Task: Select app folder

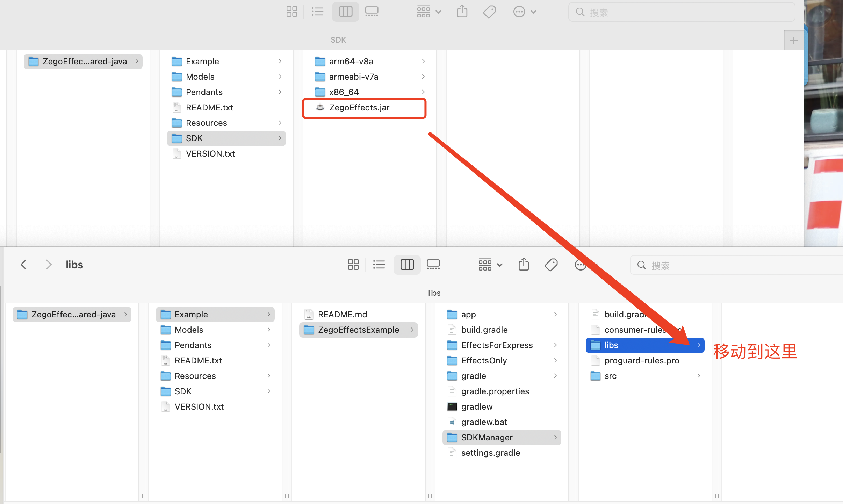Action: click(x=502, y=315)
